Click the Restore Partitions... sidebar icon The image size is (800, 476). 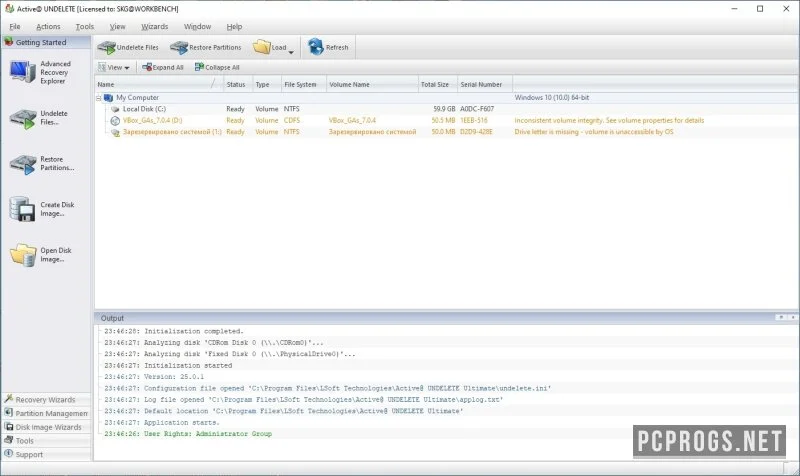click(22, 164)
